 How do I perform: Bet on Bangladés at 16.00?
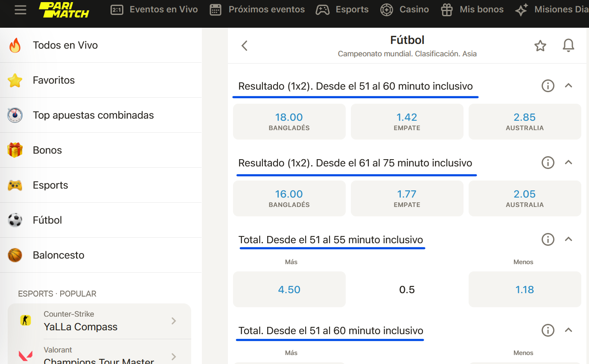pos(289,198)
